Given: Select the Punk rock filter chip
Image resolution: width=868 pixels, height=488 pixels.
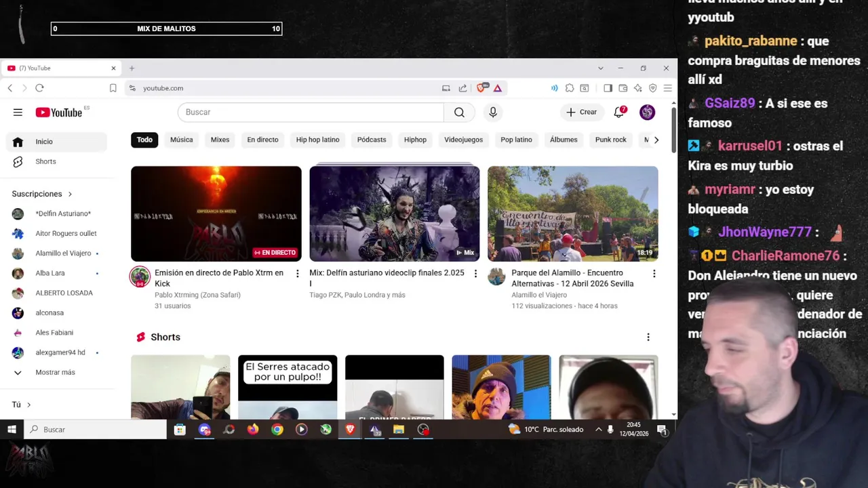Looking at the screenshot, I should pos(610,140).
